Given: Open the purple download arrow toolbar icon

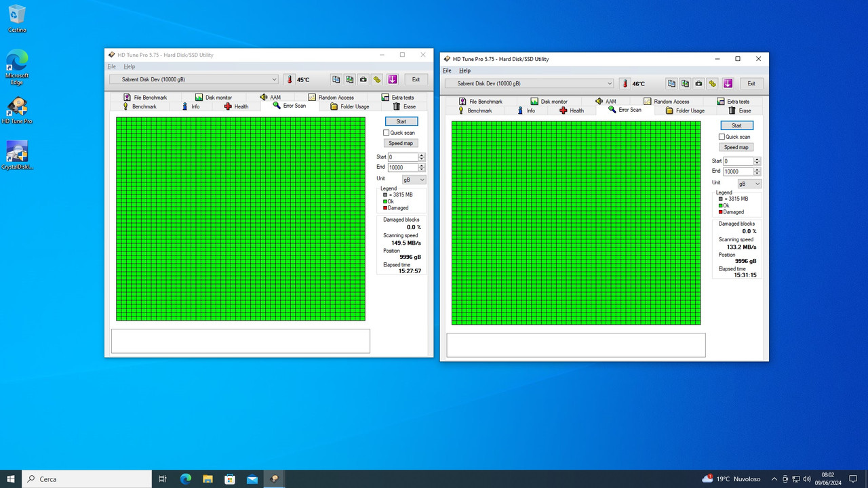Looking at the screenshot, I should point(392,79).
